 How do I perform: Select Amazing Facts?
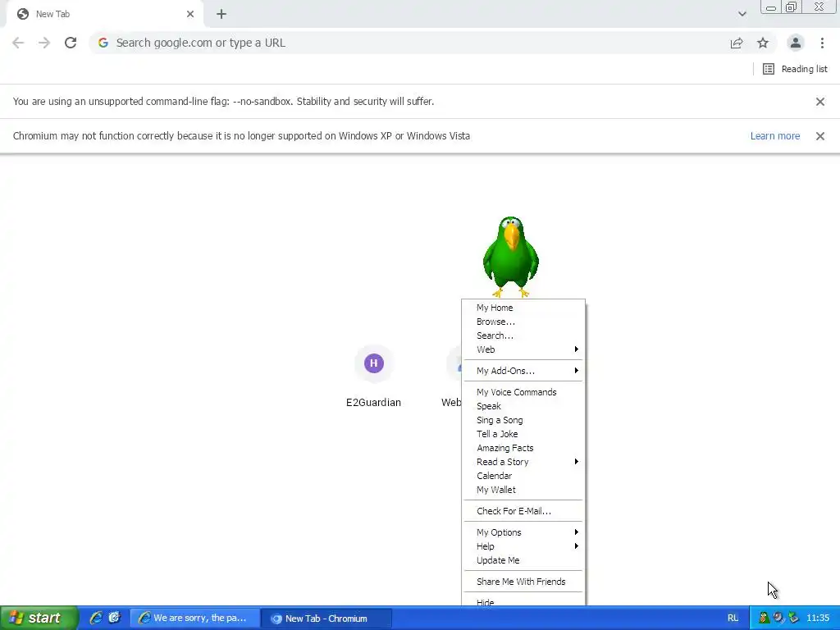[x=524, y=448]
